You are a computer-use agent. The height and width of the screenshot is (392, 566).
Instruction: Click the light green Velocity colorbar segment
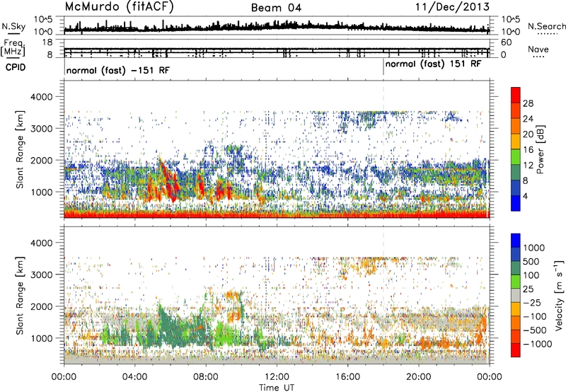(x=516, y=282)
